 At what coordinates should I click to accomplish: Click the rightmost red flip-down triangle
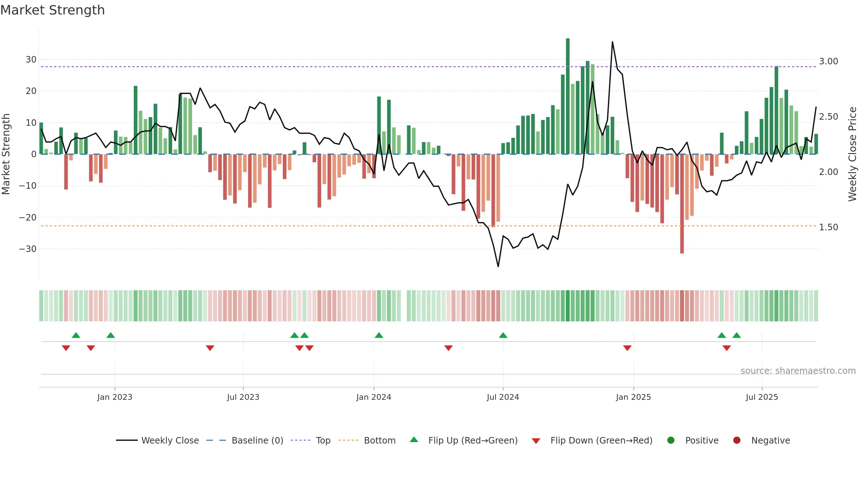(x=727, y=348)
